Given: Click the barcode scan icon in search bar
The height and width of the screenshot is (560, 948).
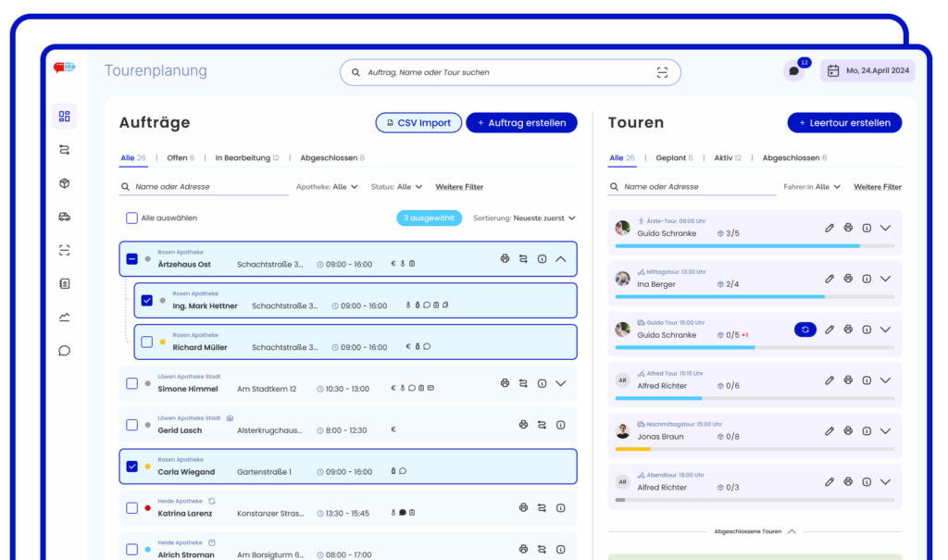Looking at the screenshot, I should point(662,72).
